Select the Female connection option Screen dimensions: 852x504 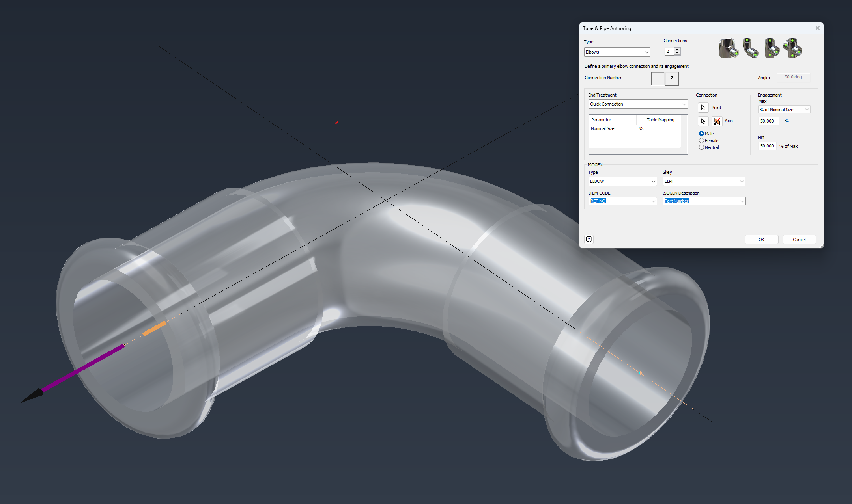[x=702, y=140]
